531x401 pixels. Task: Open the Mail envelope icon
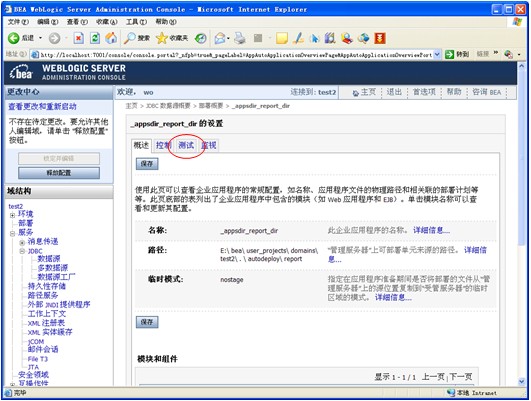(220, 38)
